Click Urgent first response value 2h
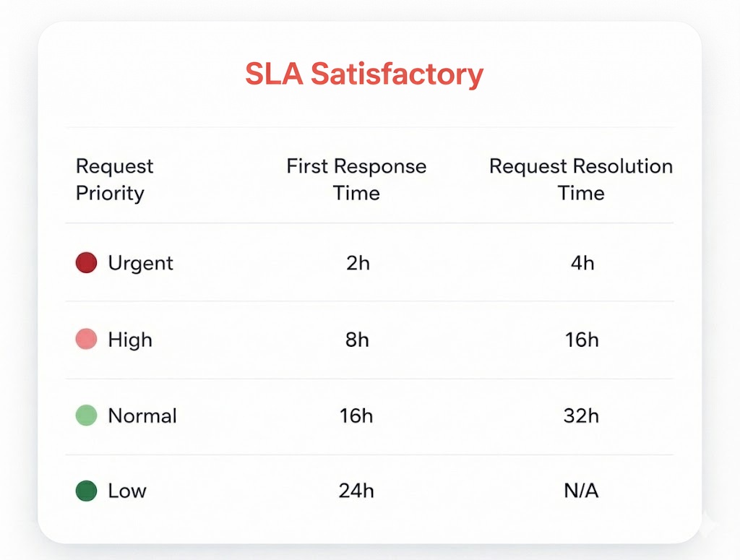This screenshot has width=740, height=560. point(358,263)
